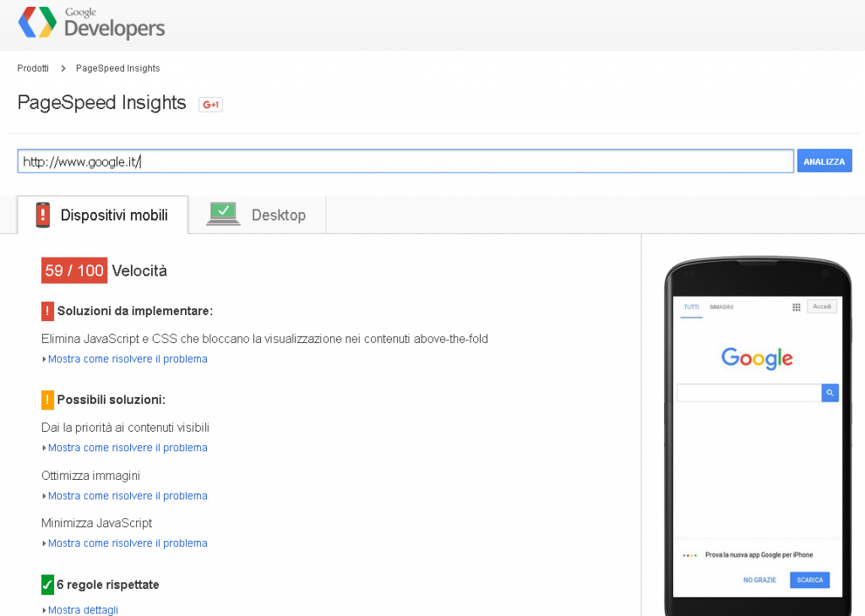The height and width of the screenshot is (616, 865).
Task: Open the PageSpeed Insights breadcrumb link
Action: pyautogui.click(x=118, y=68)
